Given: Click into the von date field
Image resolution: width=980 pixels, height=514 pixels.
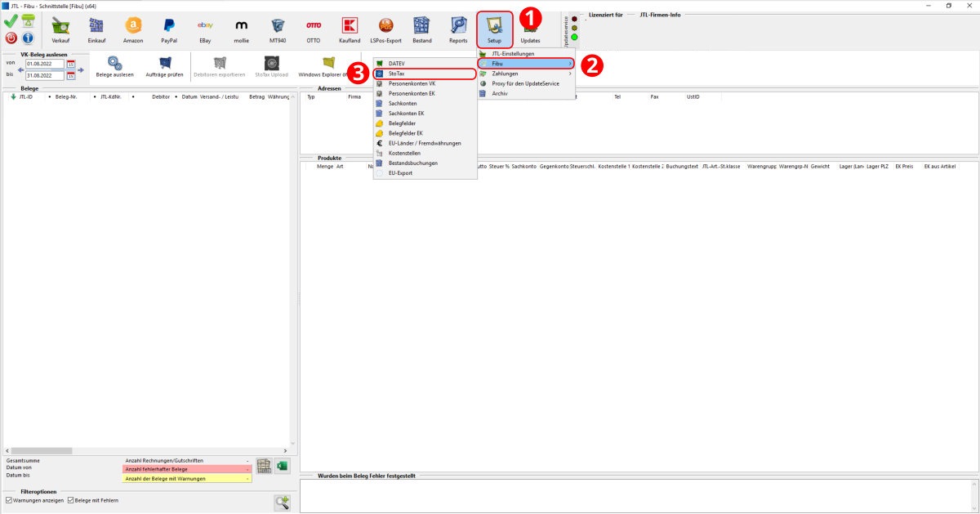Looking at the screenshot, I should tap(45, 64).
